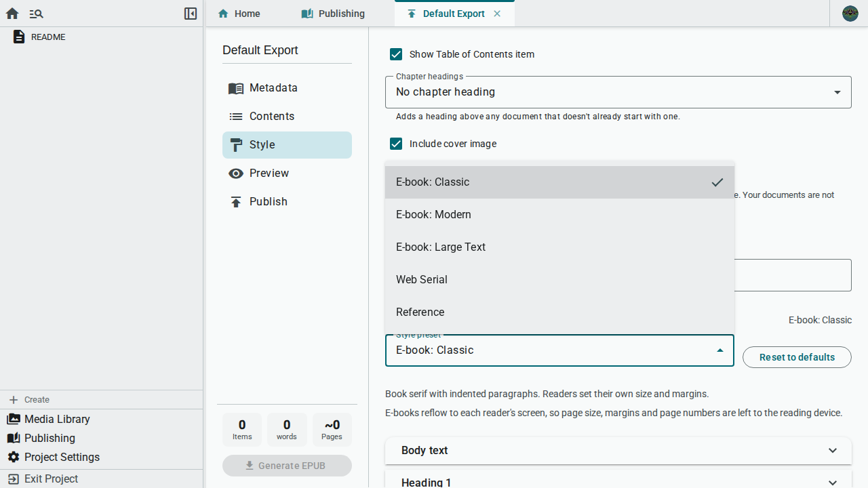
Task: Uncheck Include cover image checkbox
Action: 396,144
